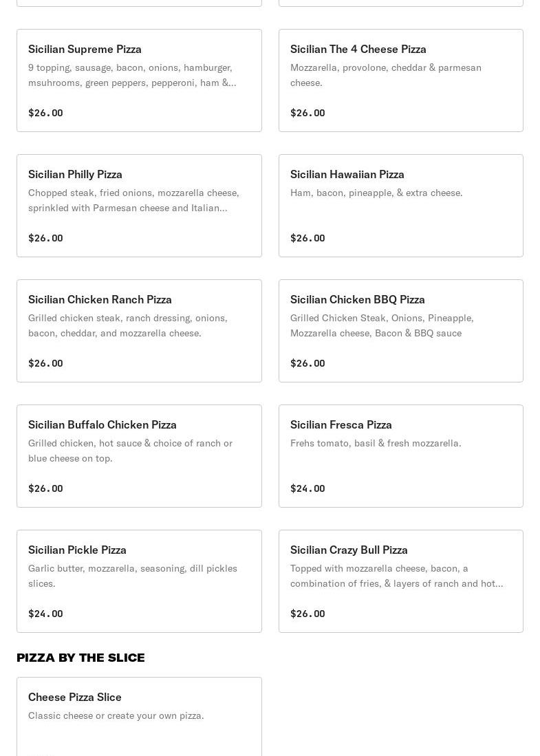Click the $26.00 price on Sicilian Hawaiian Pizza
The height and width of the screenshot is (756, 540).
307,238
